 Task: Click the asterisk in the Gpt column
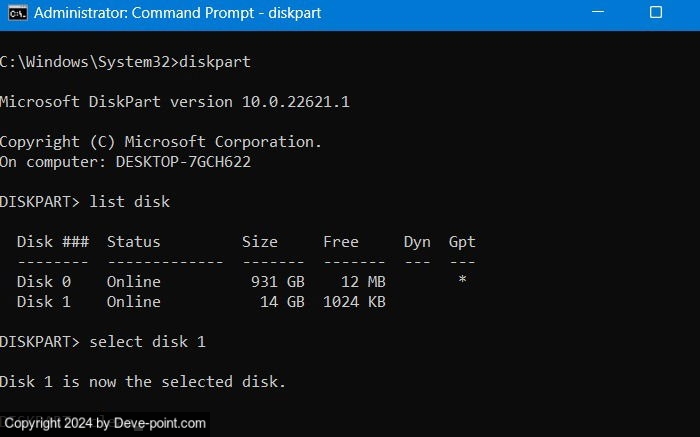(x=462, y=282)
